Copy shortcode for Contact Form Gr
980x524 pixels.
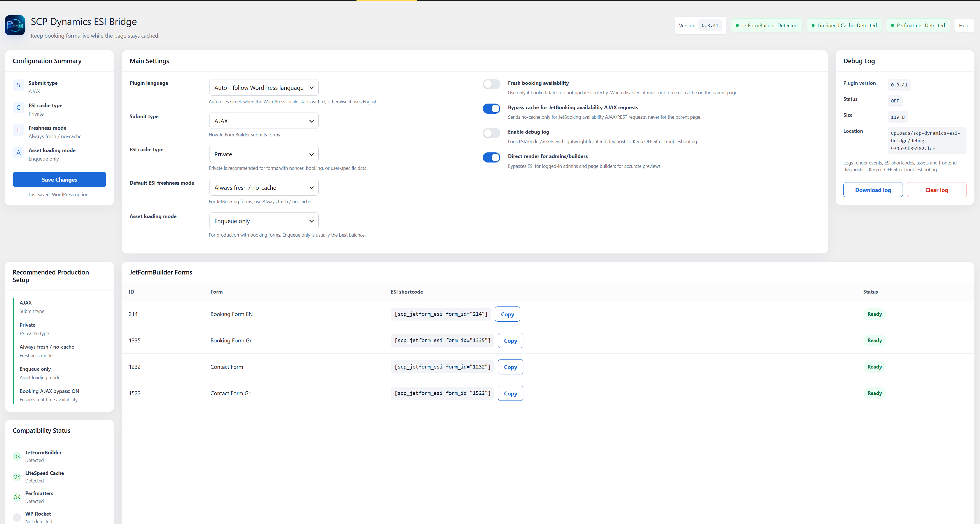point(510,393)
